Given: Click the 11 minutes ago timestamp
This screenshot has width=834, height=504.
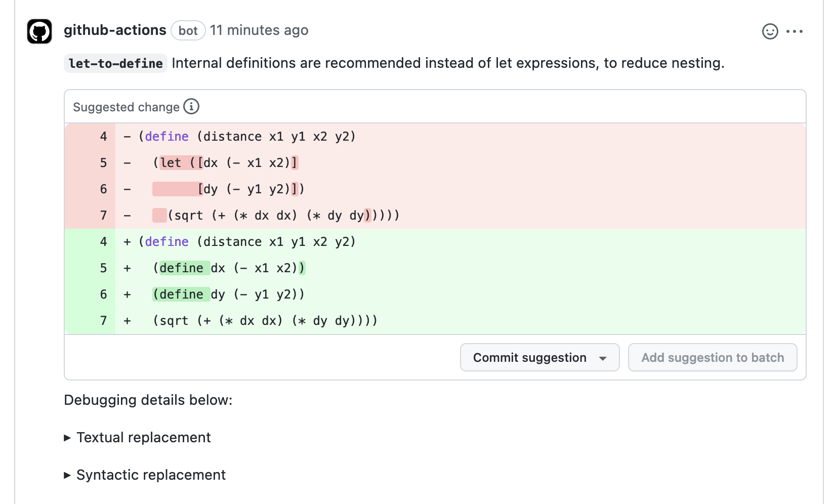Looking at the screenshot, I should [x=259, y=30].
